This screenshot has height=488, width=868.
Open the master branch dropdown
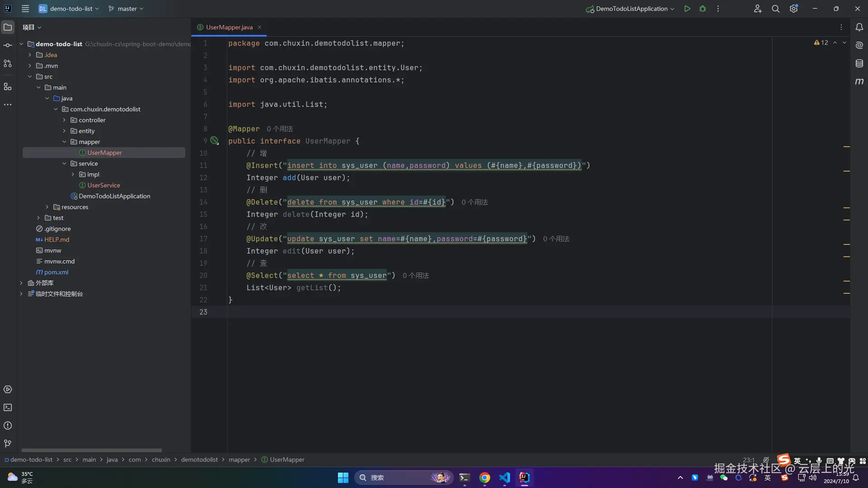click(126, 9)
